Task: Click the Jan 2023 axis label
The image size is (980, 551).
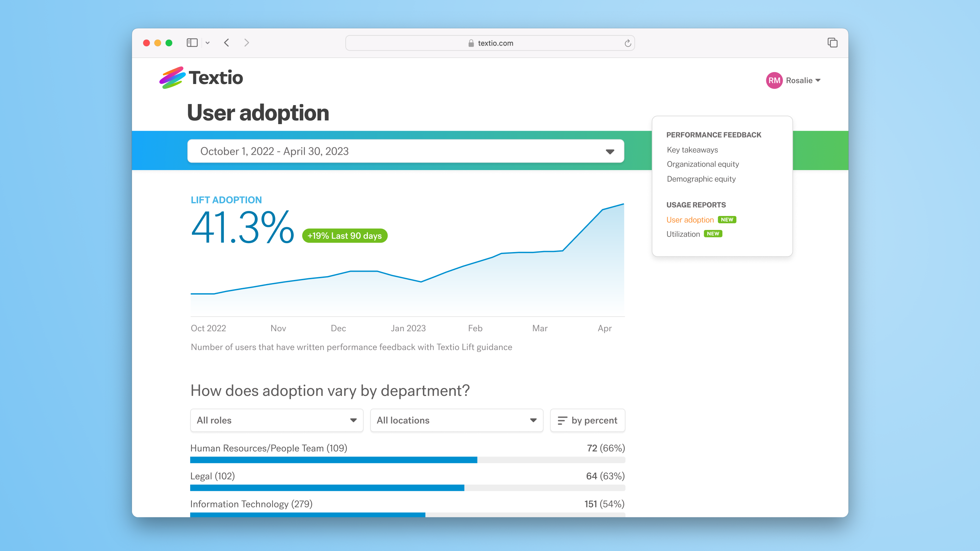Action: [408, 328]
